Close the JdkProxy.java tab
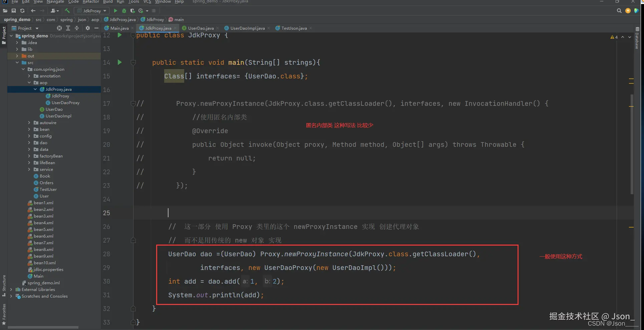644x330 pixels. click(175, 28)
